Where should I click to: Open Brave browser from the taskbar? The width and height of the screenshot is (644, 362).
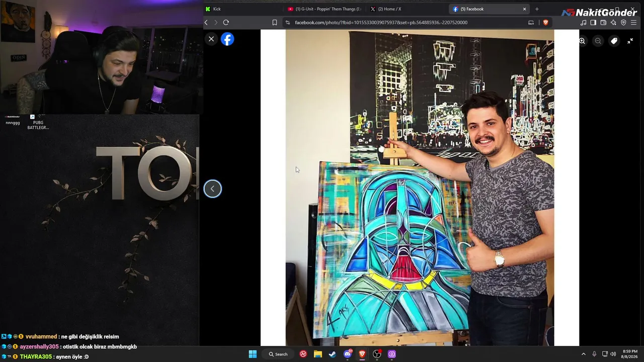(362, 354)
